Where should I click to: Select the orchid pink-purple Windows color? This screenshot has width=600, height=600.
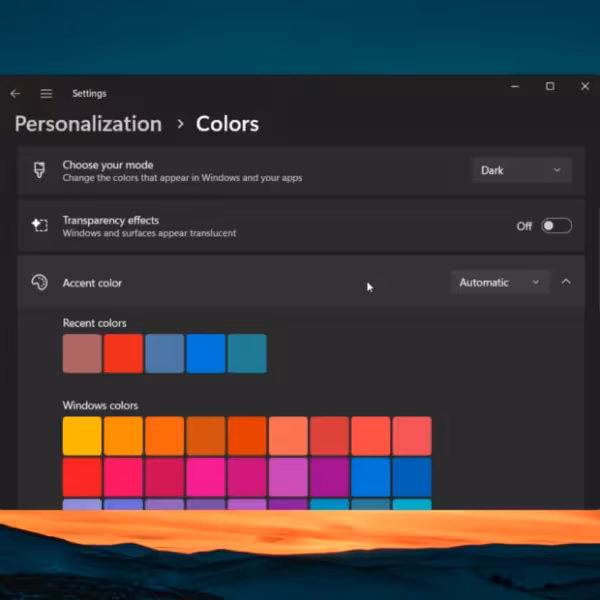288,477
